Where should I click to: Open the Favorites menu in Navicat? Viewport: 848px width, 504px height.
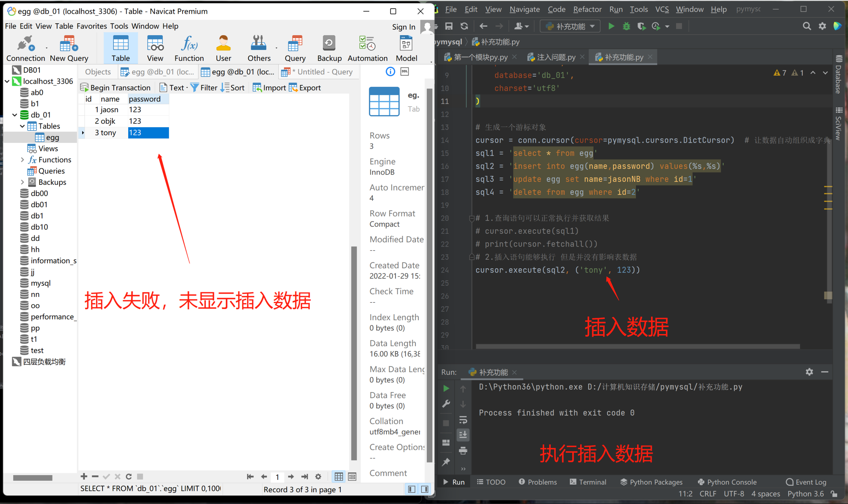pyautogui.click(x=91, y=26)
